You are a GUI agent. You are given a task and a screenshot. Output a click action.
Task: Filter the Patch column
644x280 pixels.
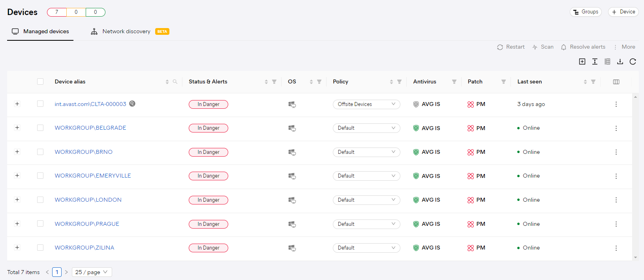503,82
